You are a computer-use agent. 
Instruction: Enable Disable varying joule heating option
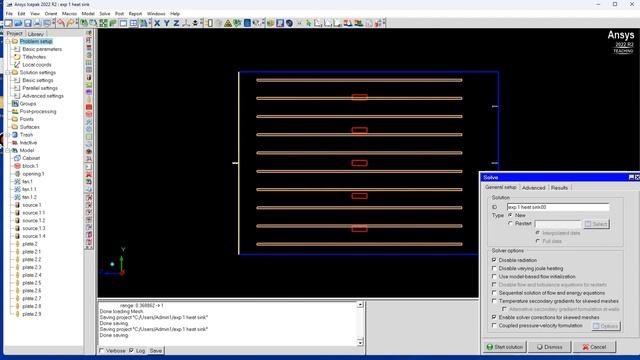click(494, 268)
